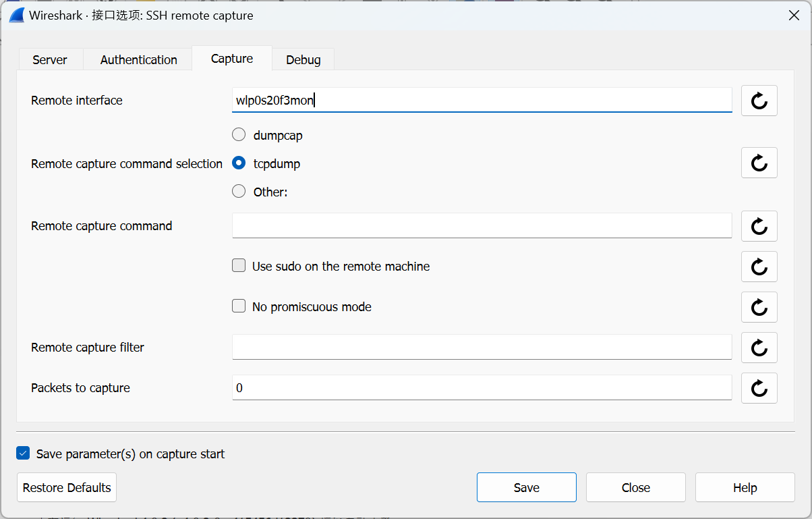Focus the Remote capture filter input

(x=482, y=348)
